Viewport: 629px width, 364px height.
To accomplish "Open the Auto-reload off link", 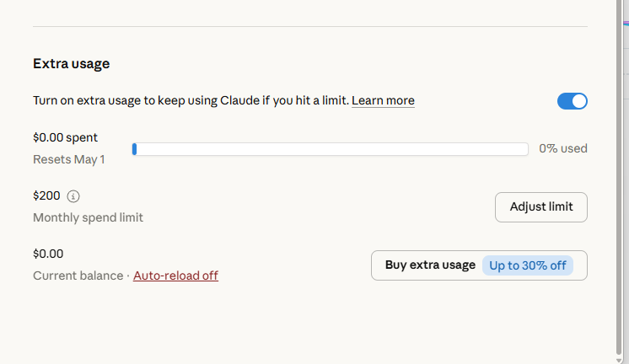I will 175,276.
